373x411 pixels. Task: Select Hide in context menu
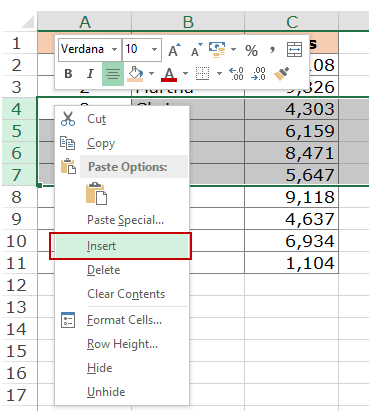[122, 368]
